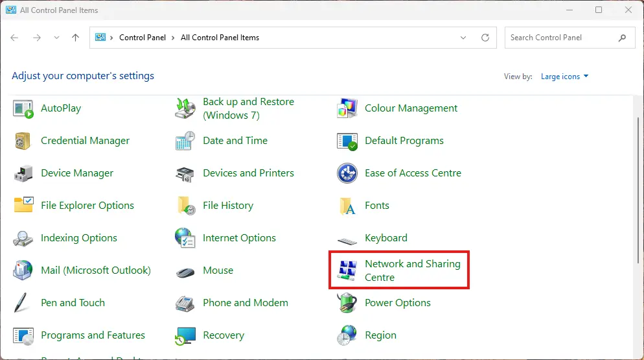This screenshot has width=644, height=360.
Task: Click the Forward navigation arrow
Action: tap(37, 38)
